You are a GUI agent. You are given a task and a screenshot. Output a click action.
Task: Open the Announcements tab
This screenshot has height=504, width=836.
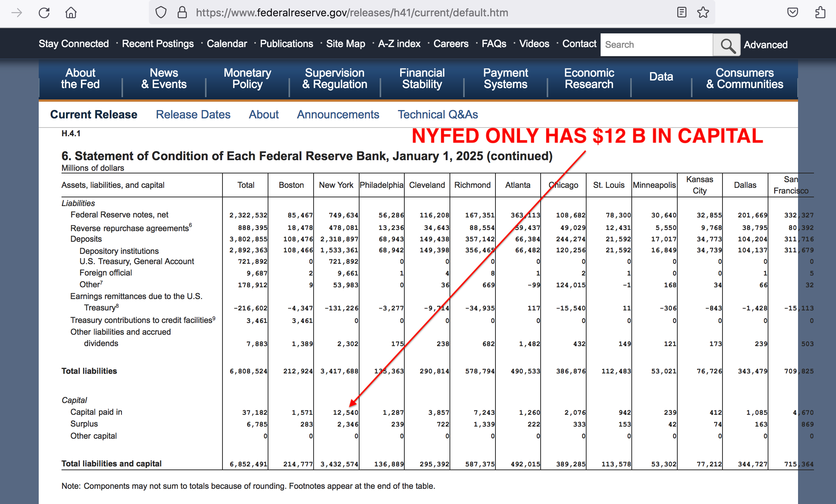[x=338, y=115]
